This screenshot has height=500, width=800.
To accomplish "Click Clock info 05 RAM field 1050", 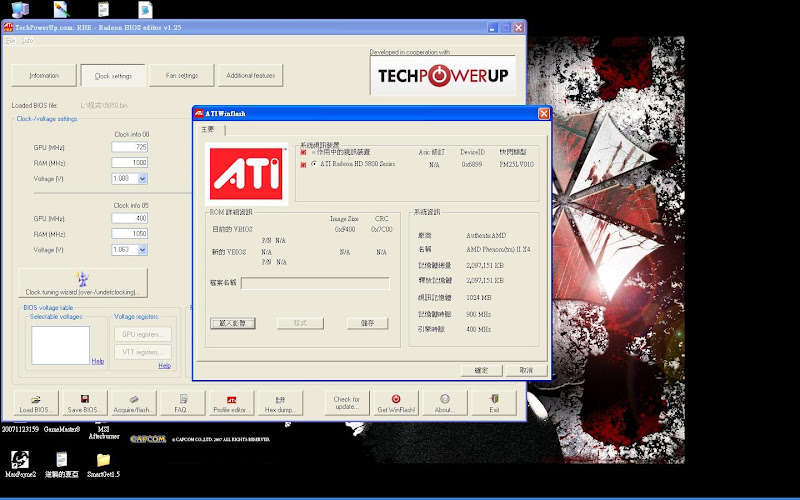I will [x=130, y=233].
